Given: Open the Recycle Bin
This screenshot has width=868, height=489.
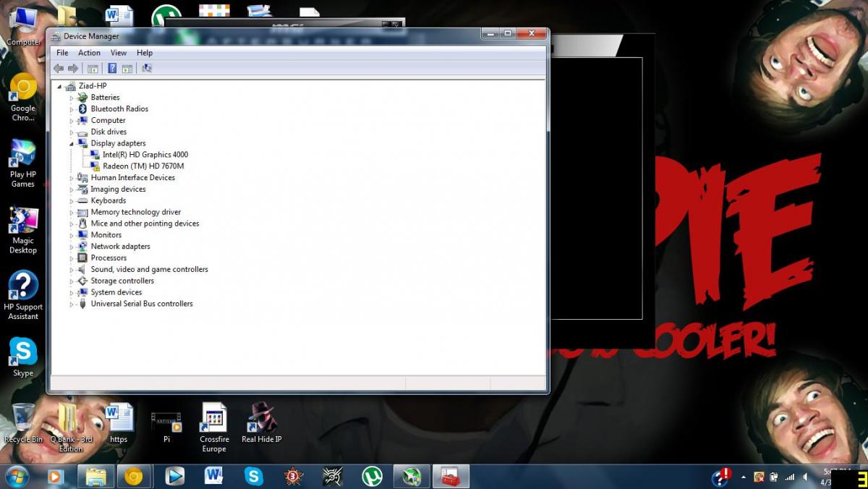Looking at the screenshot, I should [23, 423].
